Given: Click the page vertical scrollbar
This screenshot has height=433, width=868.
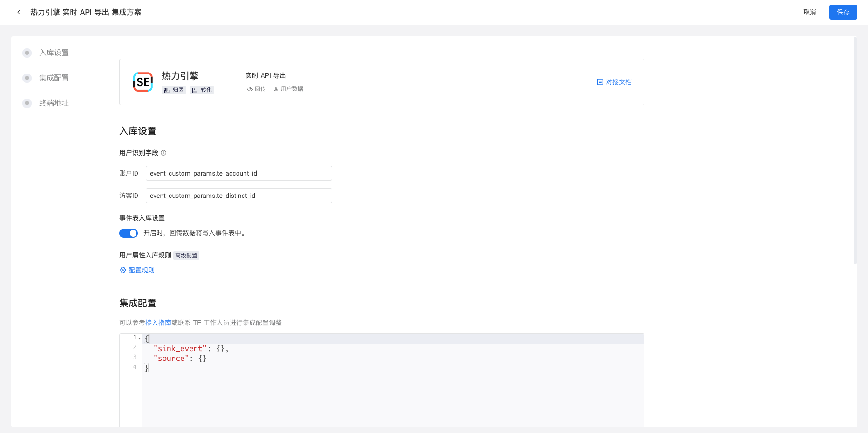Looking at the screenshot, I should tap(855, 150).
